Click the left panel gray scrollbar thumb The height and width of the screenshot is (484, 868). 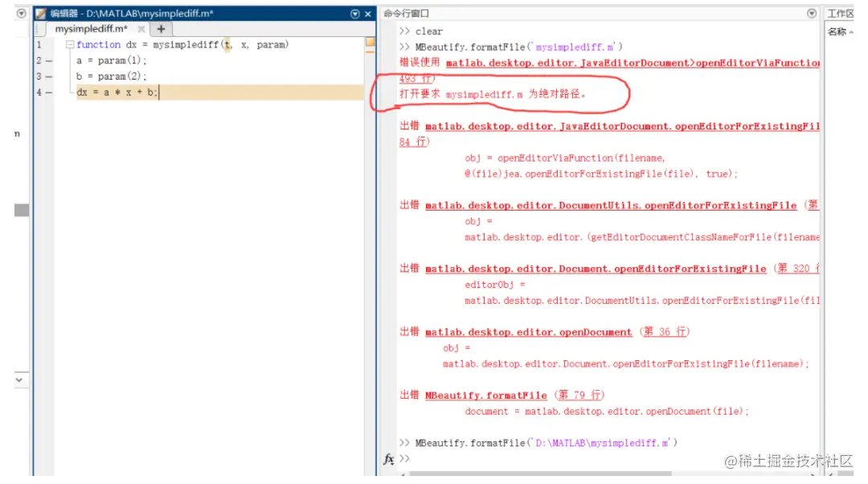tap(22, 210)
